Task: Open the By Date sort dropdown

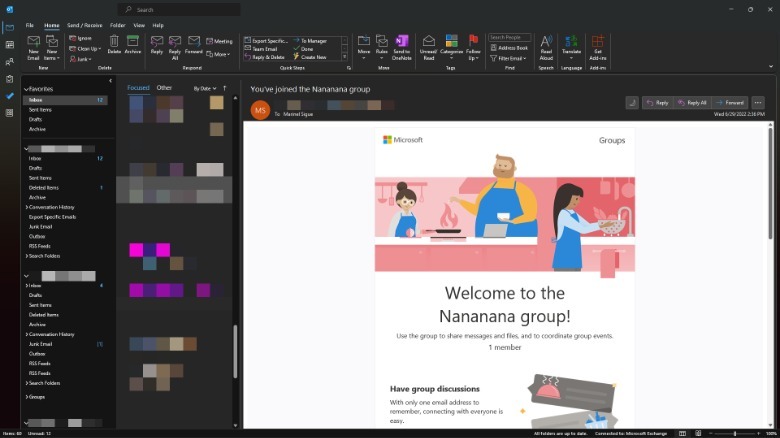Action: coord(204,88)
